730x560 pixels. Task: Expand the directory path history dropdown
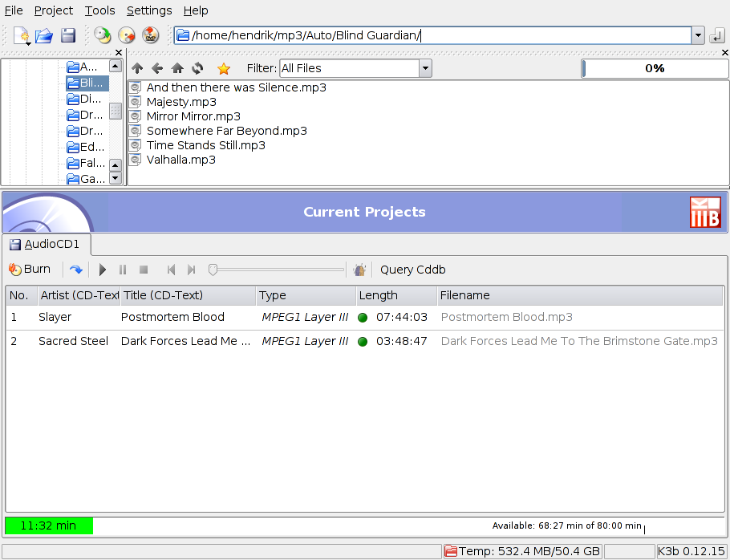pos(698,35)
